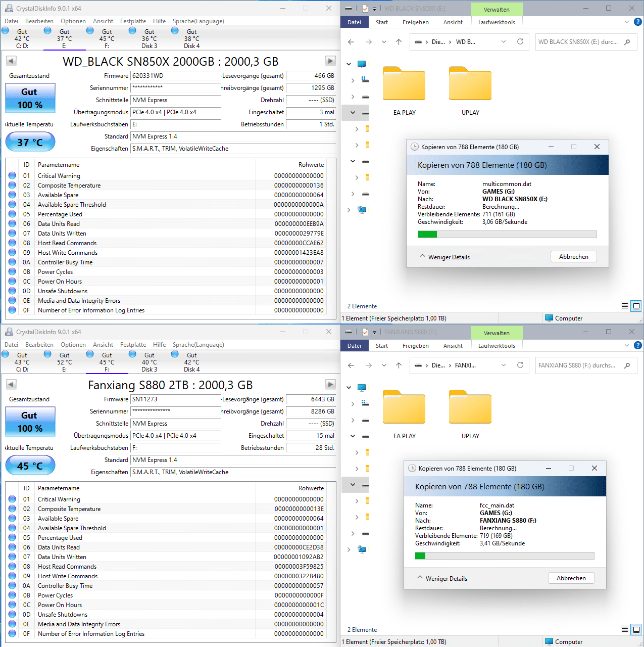This screenshot has height=647, width=644.
Task: Select drive F: at 45 °C in top CrystalDiskInfo
Action: [107, 38]
